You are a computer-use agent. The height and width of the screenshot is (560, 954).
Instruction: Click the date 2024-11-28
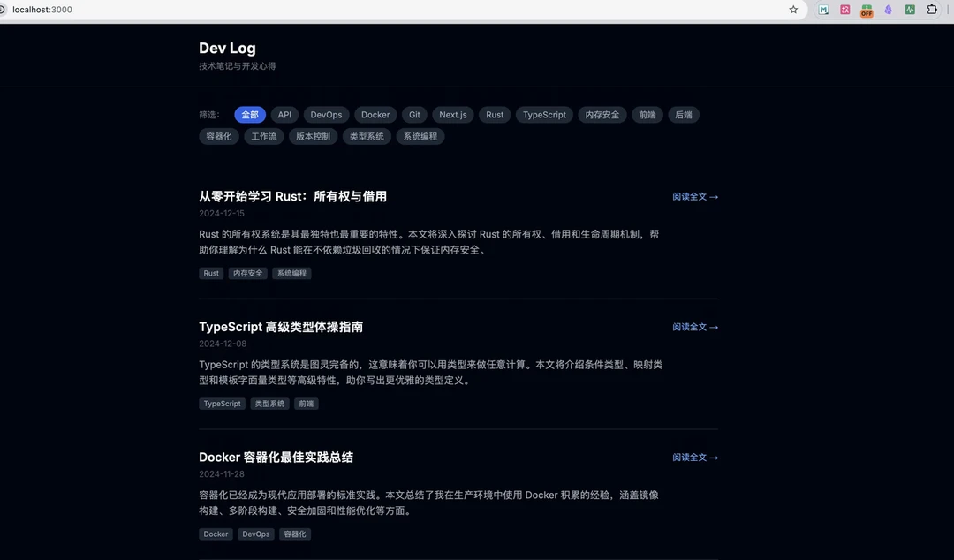222,474
